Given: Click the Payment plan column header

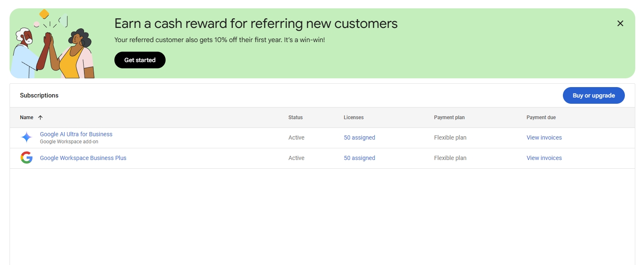Looking at the screenshot, I should (x=449, y=117).
